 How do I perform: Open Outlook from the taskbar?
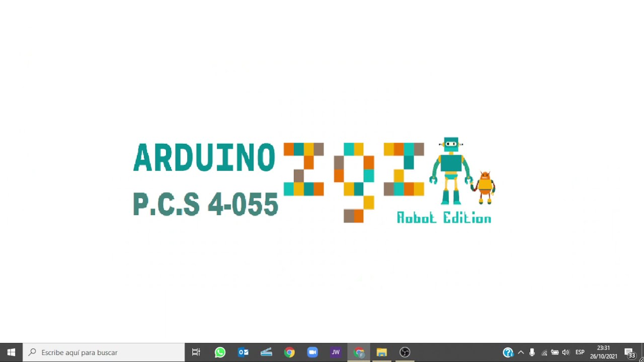pos(244,352)
